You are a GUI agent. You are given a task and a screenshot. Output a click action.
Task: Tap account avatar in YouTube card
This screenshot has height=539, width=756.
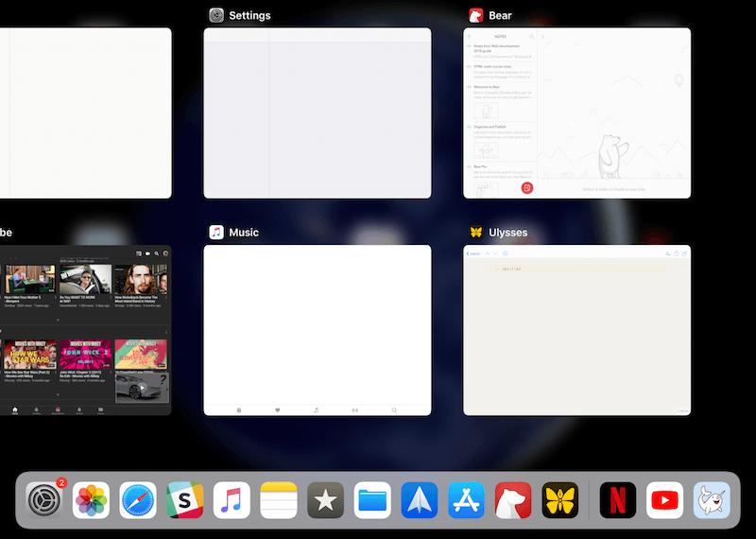click(x=165, y=253)
